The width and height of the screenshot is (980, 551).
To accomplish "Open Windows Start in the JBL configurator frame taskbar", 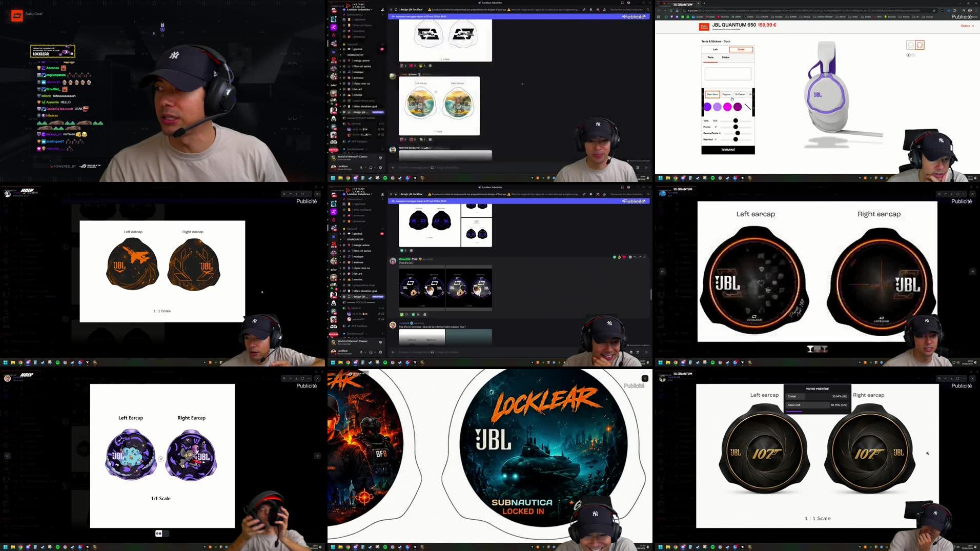I will 660,178.
